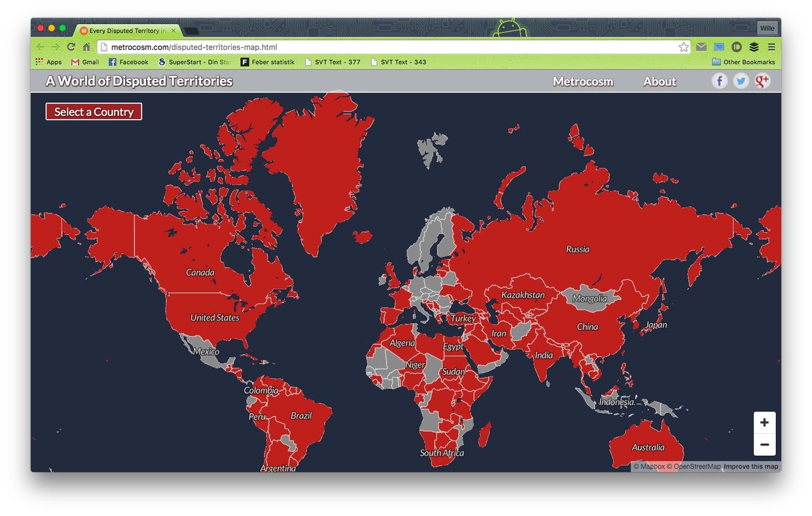Reload the page with refresh icon
Screen dimensions: 812x516
click(71, 47)
